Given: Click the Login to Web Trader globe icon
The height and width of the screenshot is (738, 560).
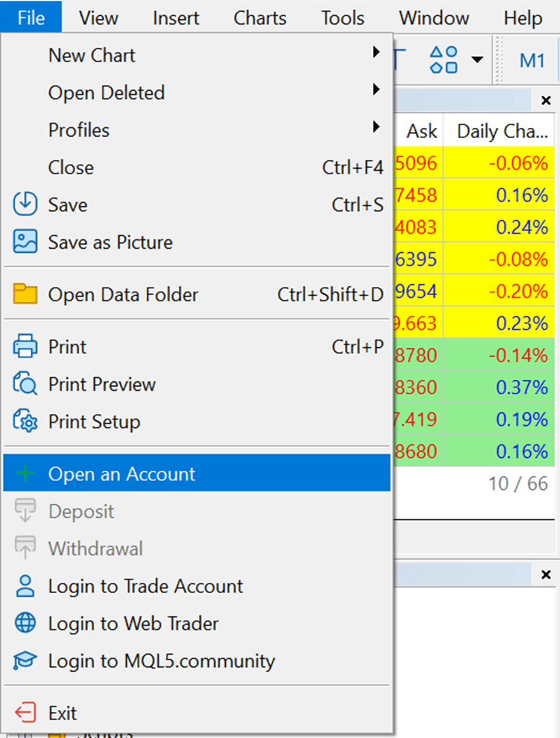Looking at the screenshot, I should coord(25,624).
